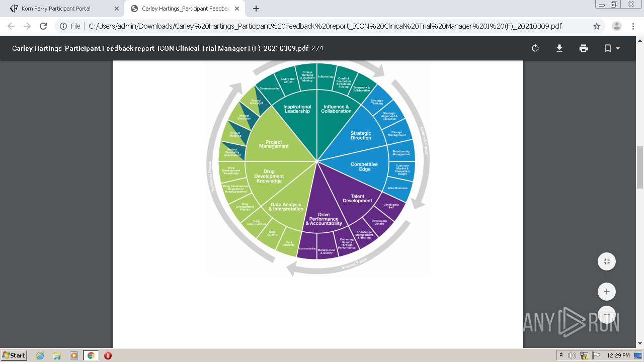Open the Action Center flag icon

point(596,355)
